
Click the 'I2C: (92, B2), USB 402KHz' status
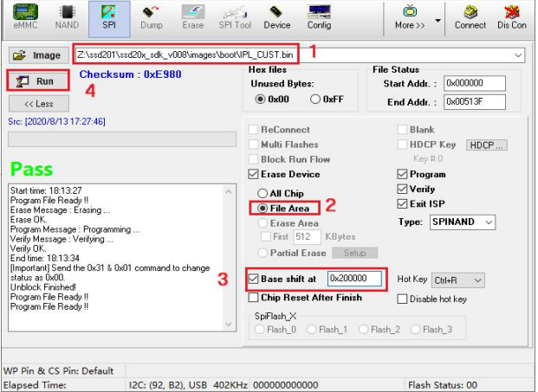(x=188, y=385)
